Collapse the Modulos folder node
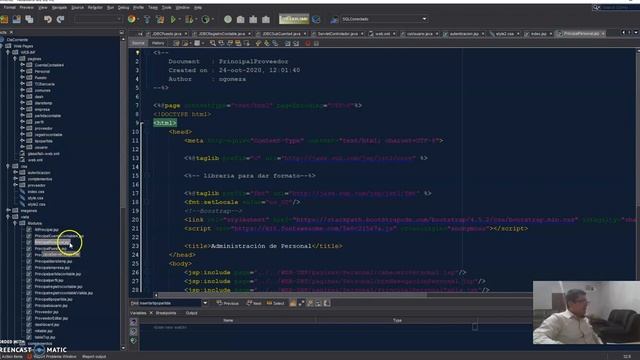The height and width of the screenshot is (360, 640). click(x=15, y=223)
